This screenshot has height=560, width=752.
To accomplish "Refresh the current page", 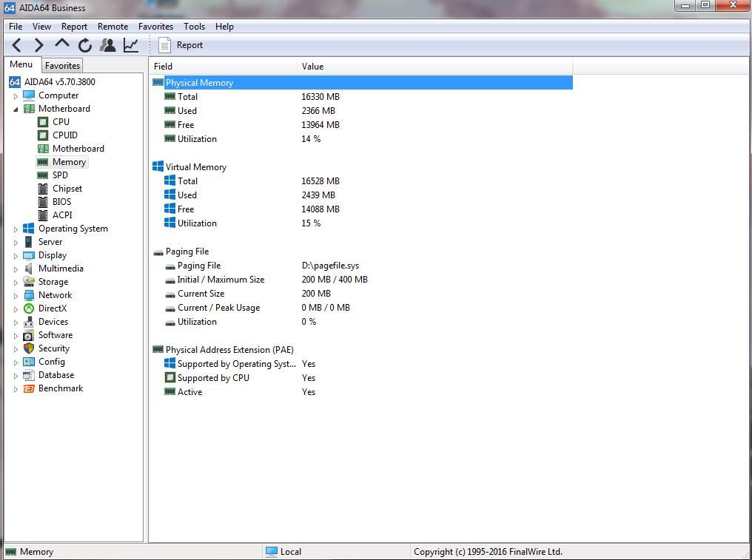I will [x=85, y=45].
